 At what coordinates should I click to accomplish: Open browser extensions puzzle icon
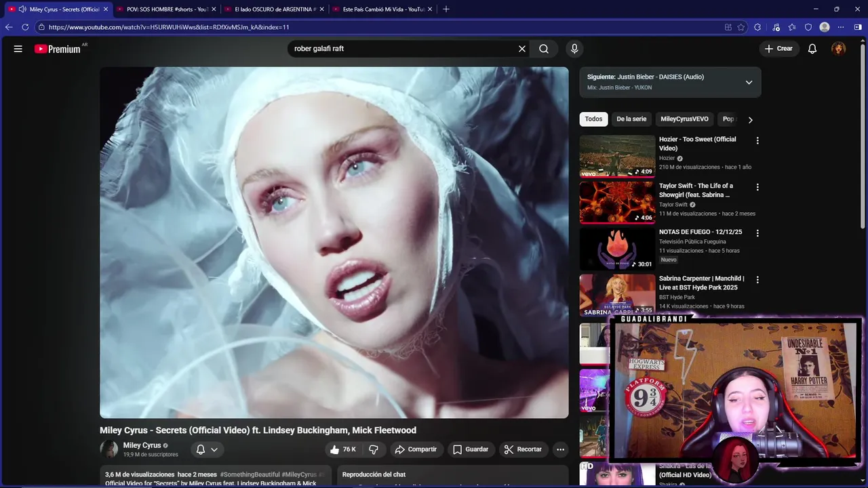tap(757, 27)
